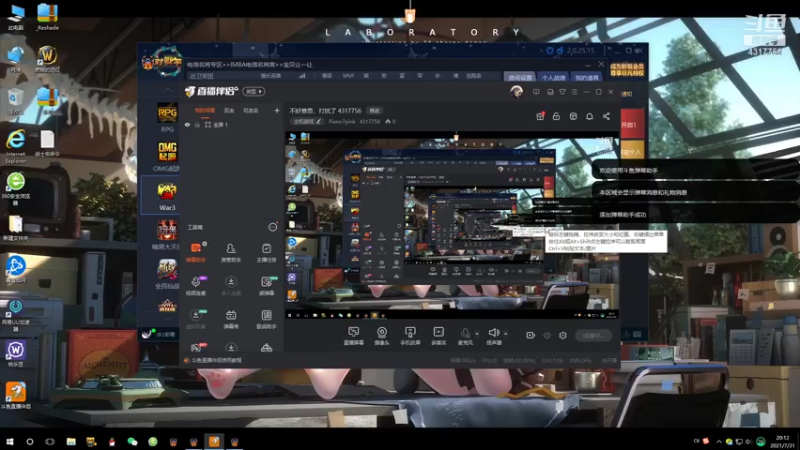Viewport: 800px width, 450px height.
Task: Open the 读弹幕 tool
Action: [x=266, y=286]
